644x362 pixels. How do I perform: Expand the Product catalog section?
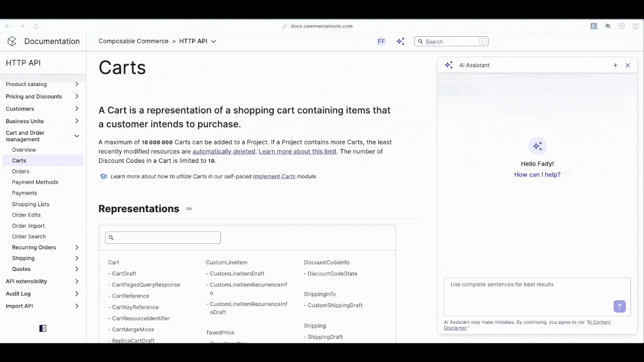tap(76, 84)
